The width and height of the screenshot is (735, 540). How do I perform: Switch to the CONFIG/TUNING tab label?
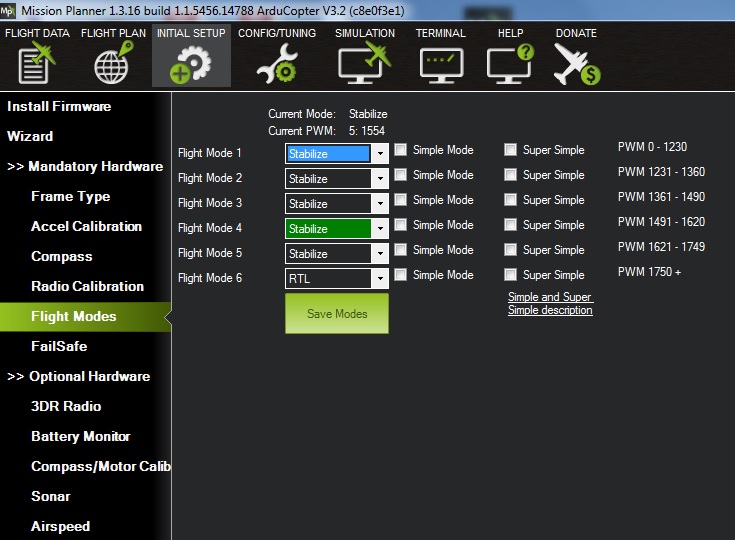pyautogui.click(x=277, y=33)
